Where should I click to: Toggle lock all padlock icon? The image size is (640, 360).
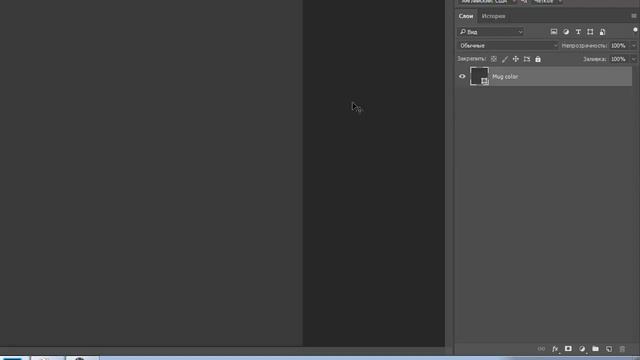(x=538, y=59)
